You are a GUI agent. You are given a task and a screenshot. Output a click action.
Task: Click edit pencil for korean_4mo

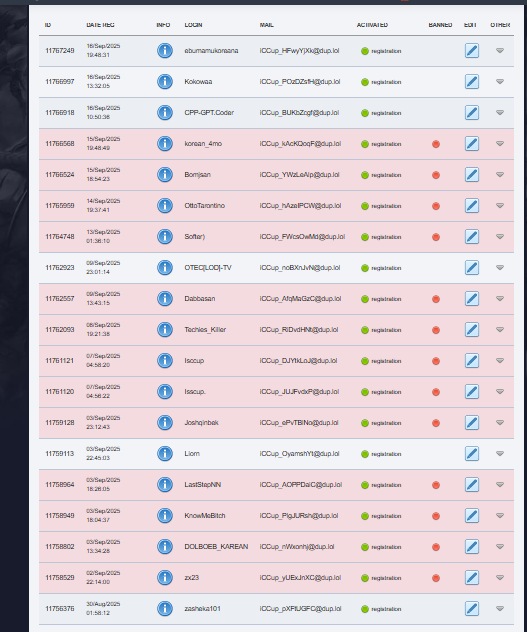(x=472, y=144)
